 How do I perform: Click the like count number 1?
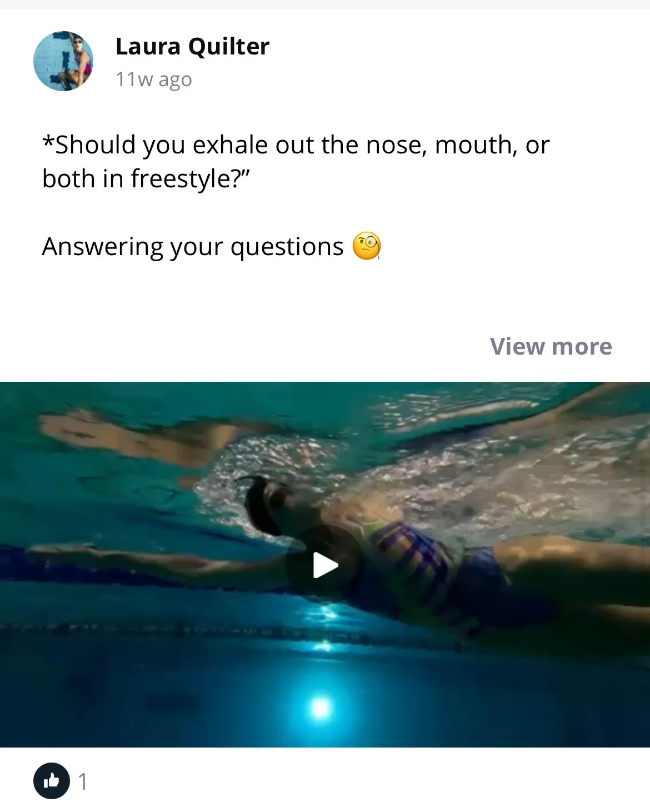point(83,781)
